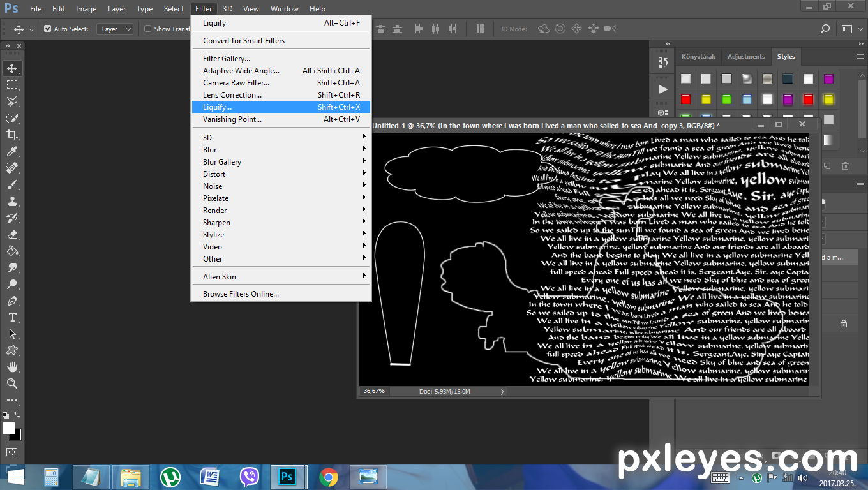This screenshot has height=490, width=868.
Task: Apply the purple style swatch in first row
Action: (828, 79)
